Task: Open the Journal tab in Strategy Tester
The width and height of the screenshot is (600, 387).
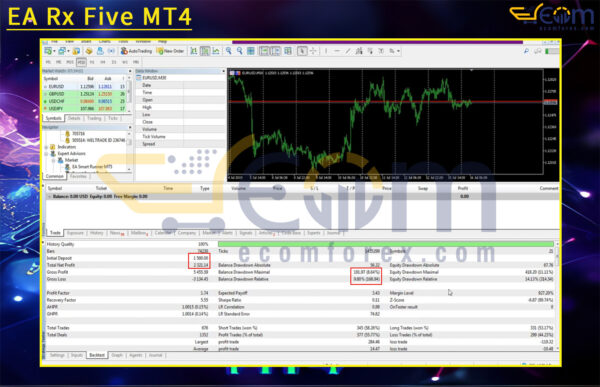Action: [x=155, y=355]
